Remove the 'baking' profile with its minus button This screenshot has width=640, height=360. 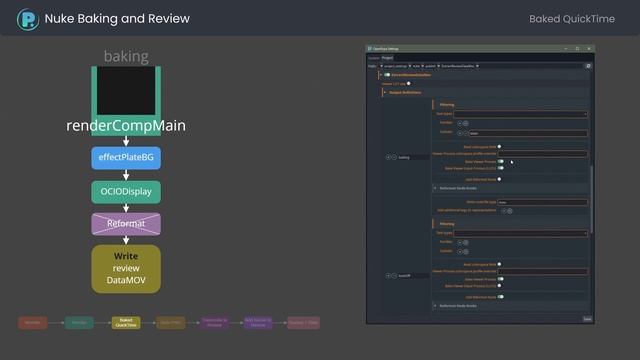(394, 157)
